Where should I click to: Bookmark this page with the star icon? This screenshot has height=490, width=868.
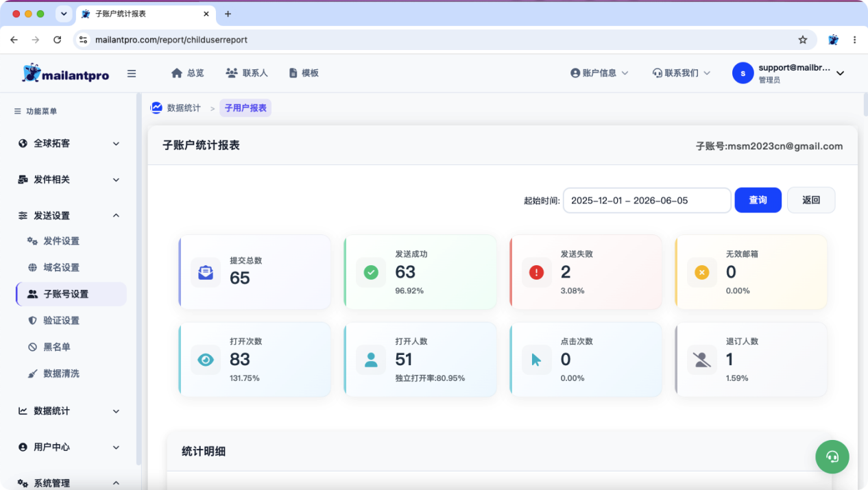coord(803,40)
